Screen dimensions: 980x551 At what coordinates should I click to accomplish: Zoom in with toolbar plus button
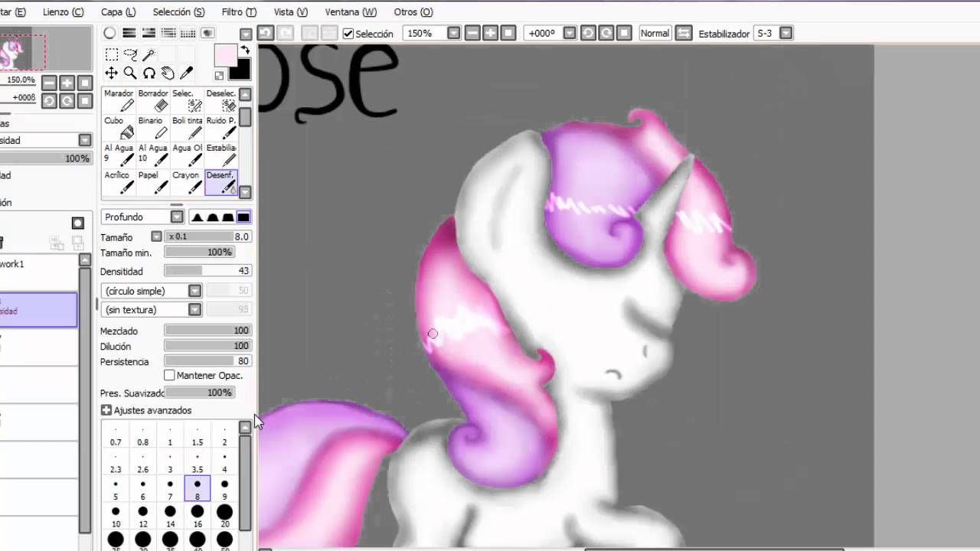(x=490, y=33)
